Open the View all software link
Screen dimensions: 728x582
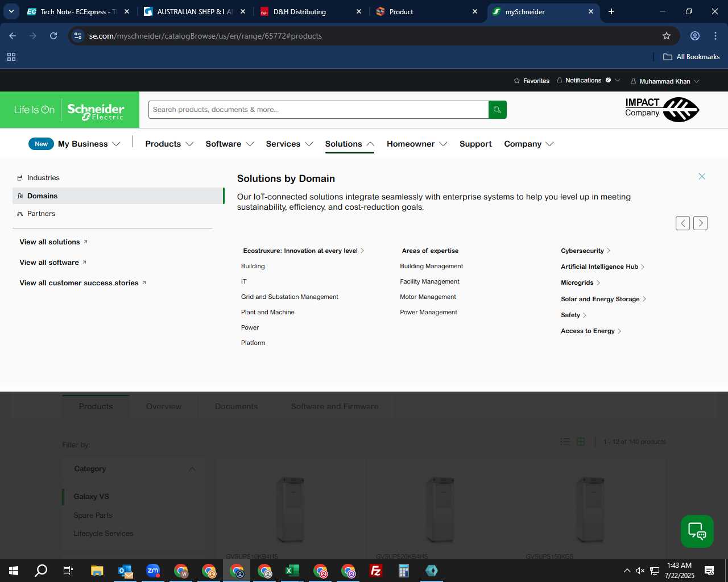[53, 263]
